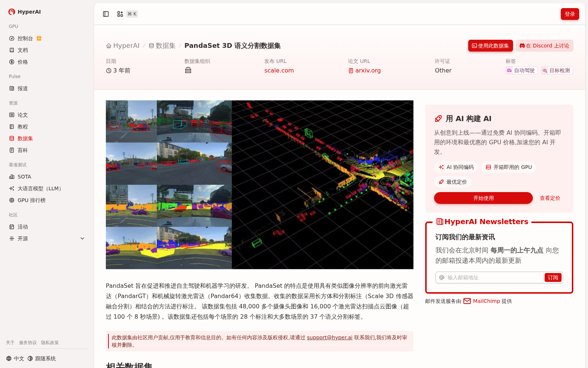Click the 论文 sidebar icon
588x368 pixels.
point(12,115)
